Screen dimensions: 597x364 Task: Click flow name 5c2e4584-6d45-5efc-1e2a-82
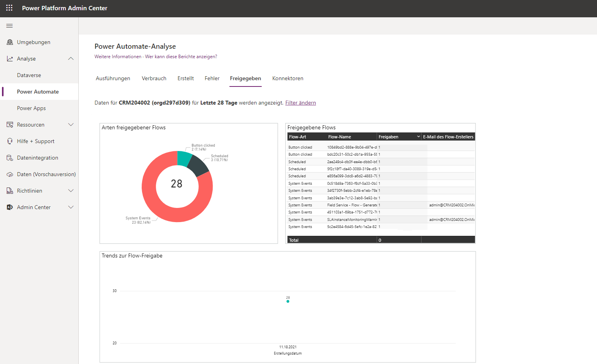352,227
